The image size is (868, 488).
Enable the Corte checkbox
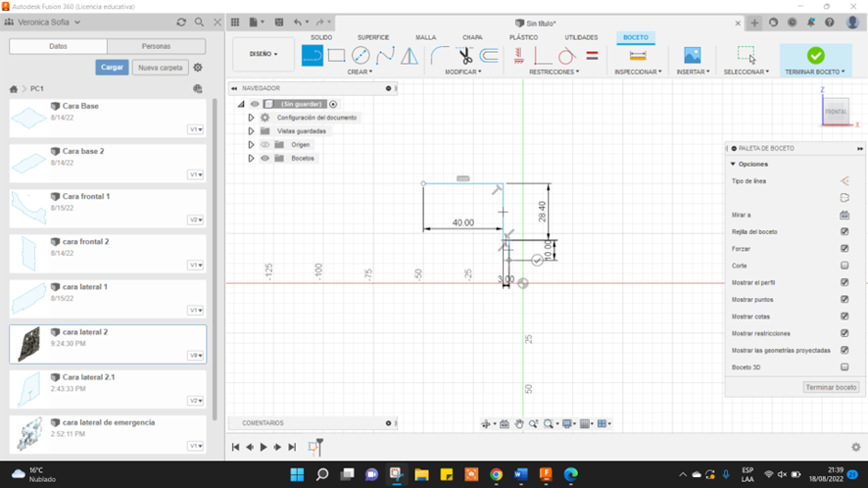844,266
